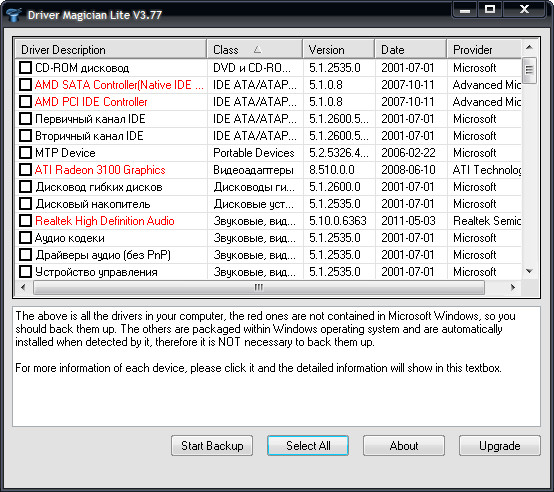This screenshot has height=492, width=554.
Task: Enable the AMD PCI IDE Controller checkbox
Action: coord(25,102)
